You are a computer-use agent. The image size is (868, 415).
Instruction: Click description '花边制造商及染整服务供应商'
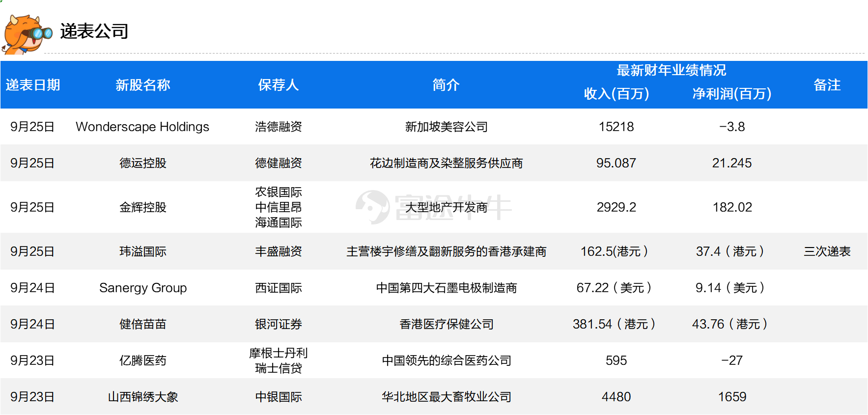[x=446, y=163]
